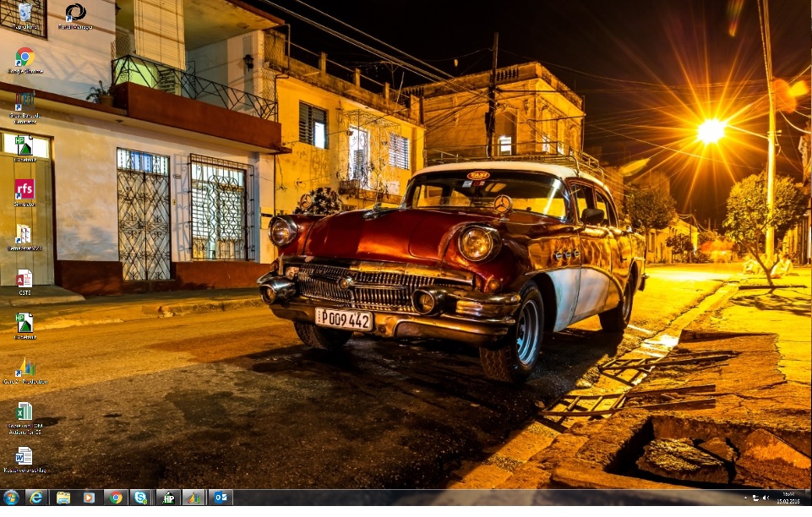Switch to Outlook in the taskbar
The image size is (812, 517).
pyautogui.click(x=221, y=498)
